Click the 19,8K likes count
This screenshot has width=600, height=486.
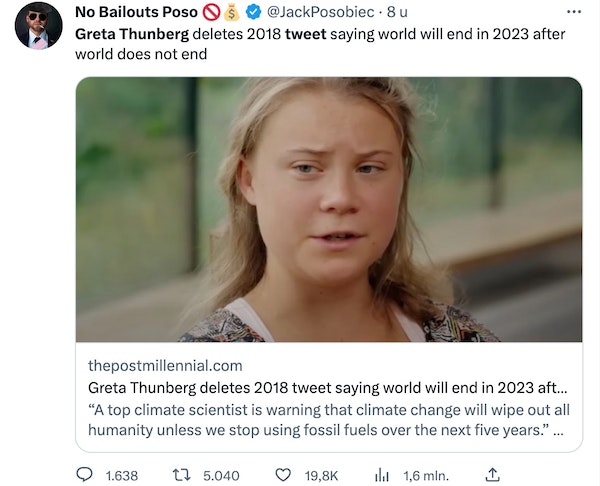tap(321, 475)
